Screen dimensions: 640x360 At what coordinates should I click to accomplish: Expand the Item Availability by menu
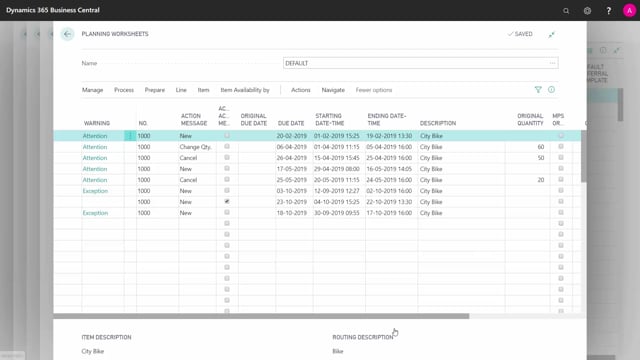click(x=245, y=90)
